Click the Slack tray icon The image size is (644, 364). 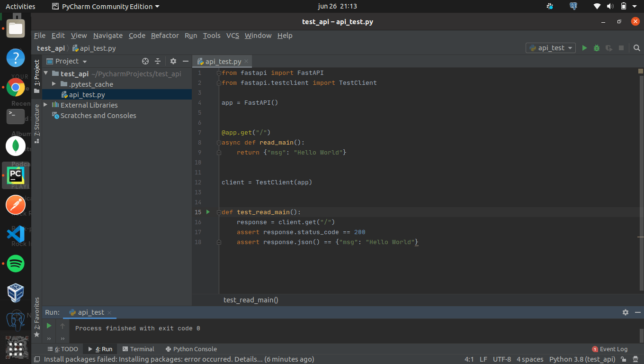coord(550,6)
